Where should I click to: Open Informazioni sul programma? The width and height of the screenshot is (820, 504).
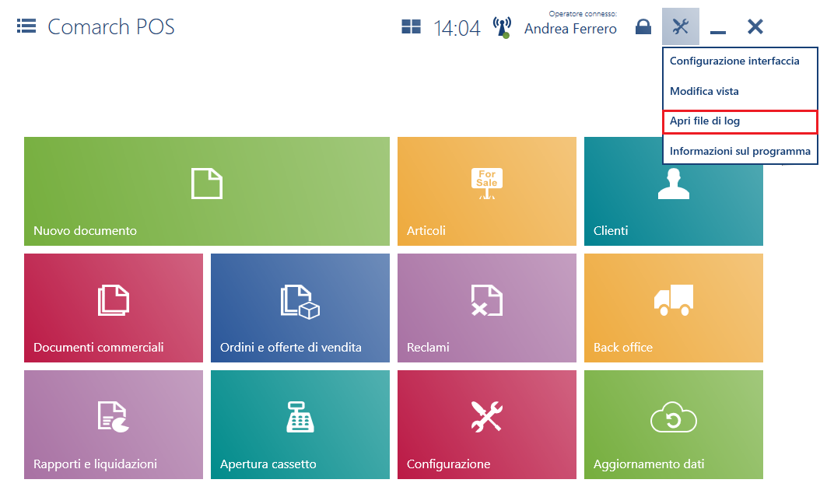click(x=740, y=151)
